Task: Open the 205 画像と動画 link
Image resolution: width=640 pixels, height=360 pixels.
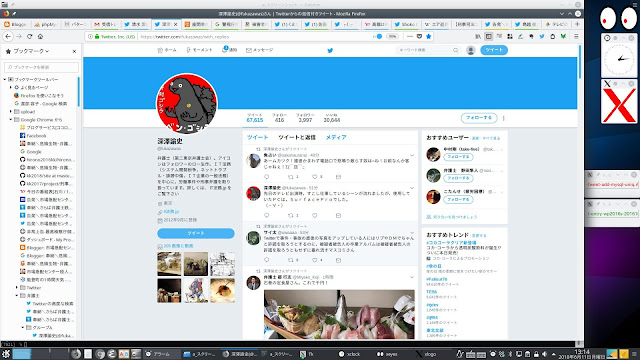Action: point(175,246)
